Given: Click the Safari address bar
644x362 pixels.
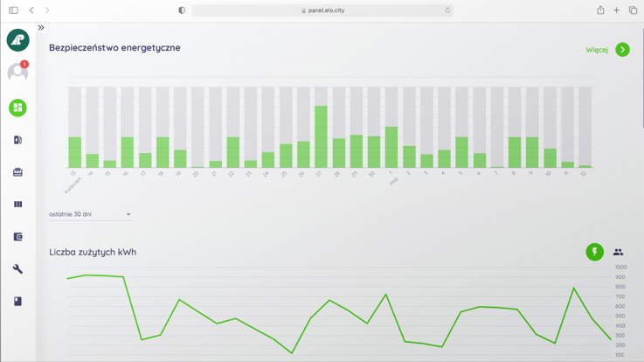Looking at the screenshot, I should (x=322, y=10).
